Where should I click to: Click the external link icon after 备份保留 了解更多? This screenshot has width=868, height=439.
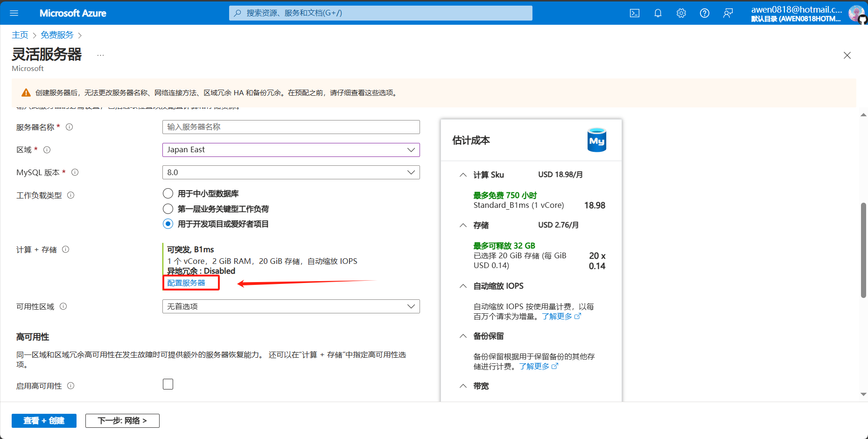click(555, 366)
